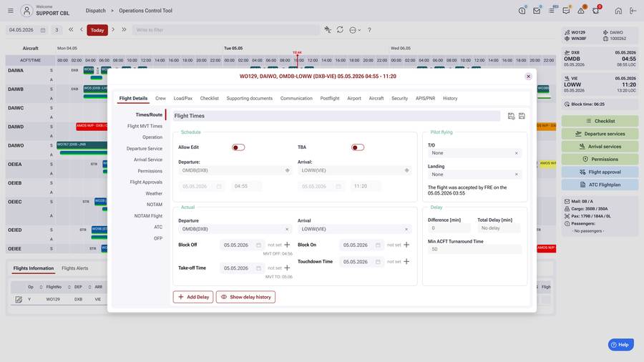Open the user profile avatar icon

(26, 11)
